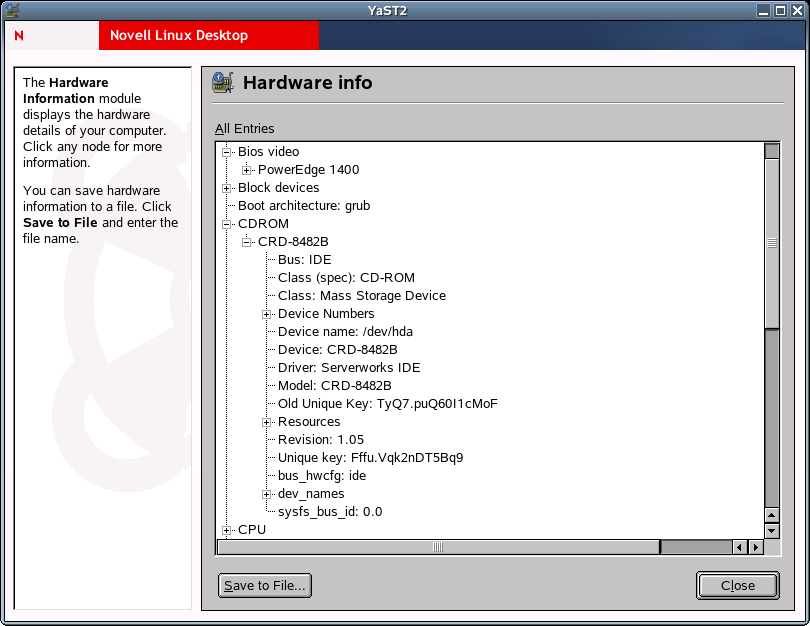Click the YaST2 title bar text
The width and height of the screenshot is (810, 626).
[387, 10]
